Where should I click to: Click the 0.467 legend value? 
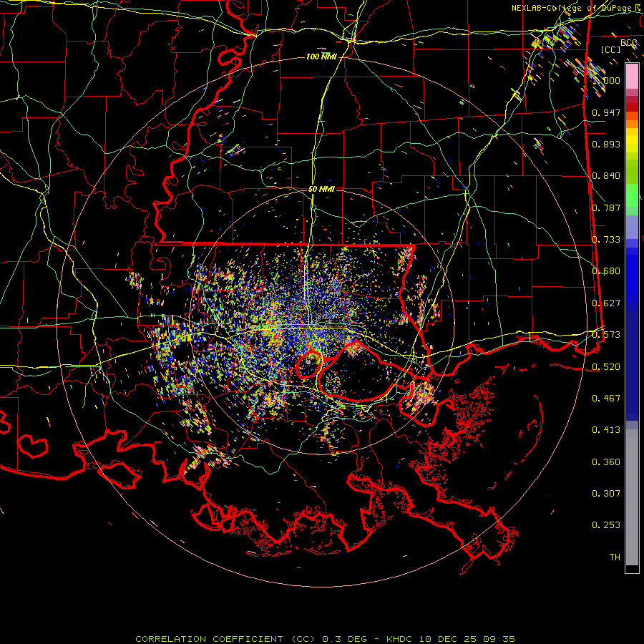click(x=606, y=399)
